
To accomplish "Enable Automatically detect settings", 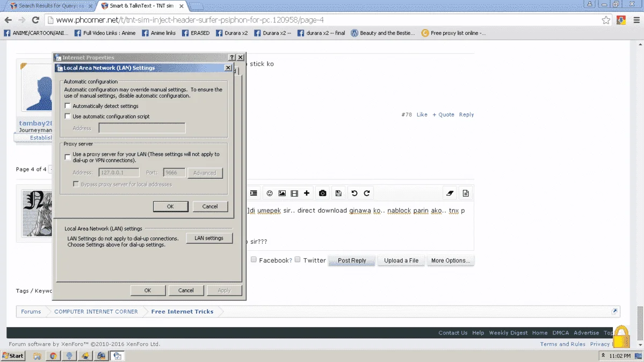I will click(x=68, y=106).
